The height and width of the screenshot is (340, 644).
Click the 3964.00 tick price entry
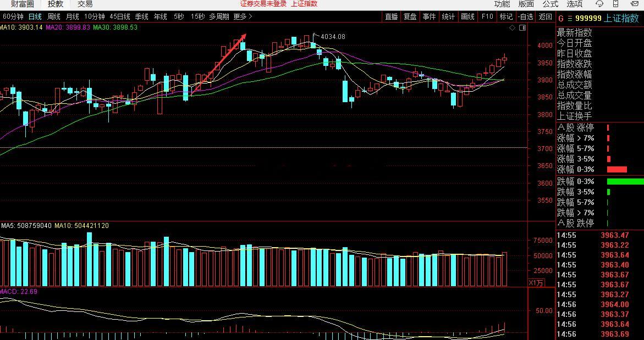click(x=615, y=304)
